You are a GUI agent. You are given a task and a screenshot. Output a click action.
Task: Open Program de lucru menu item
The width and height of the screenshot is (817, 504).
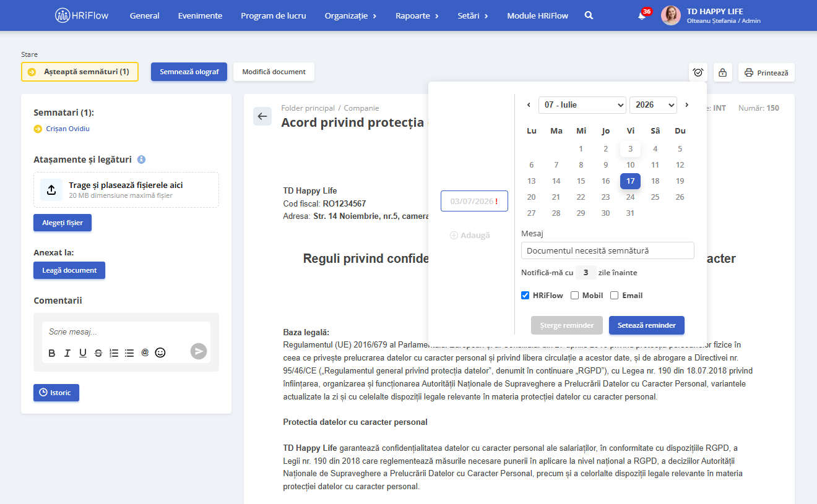(x=274, y=15)
